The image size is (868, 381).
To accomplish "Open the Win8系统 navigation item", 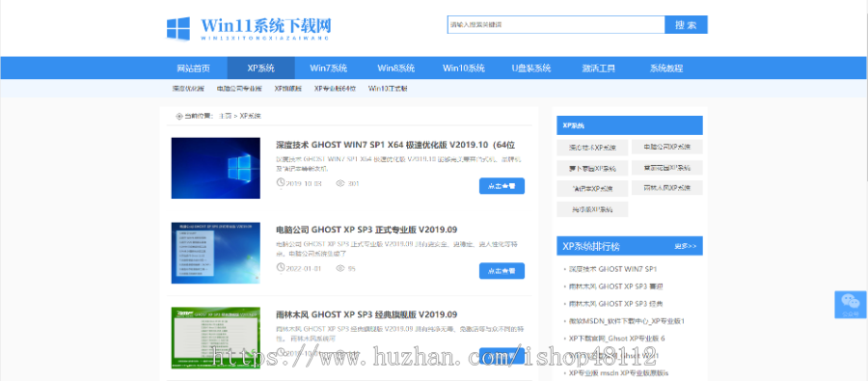I will (x=395, y=68).
